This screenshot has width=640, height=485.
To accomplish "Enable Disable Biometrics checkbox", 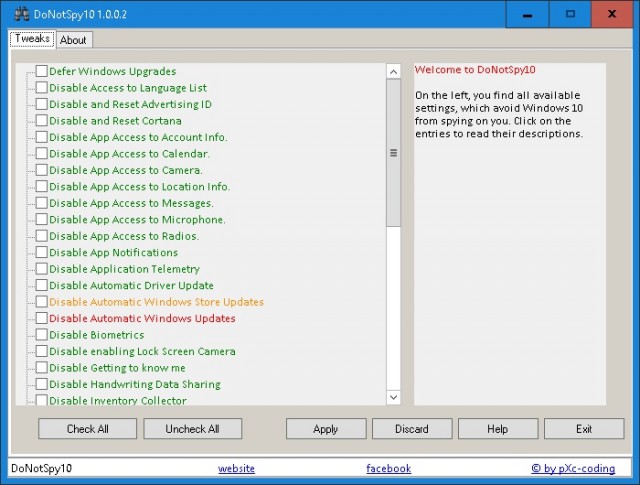I will (42, 335).
